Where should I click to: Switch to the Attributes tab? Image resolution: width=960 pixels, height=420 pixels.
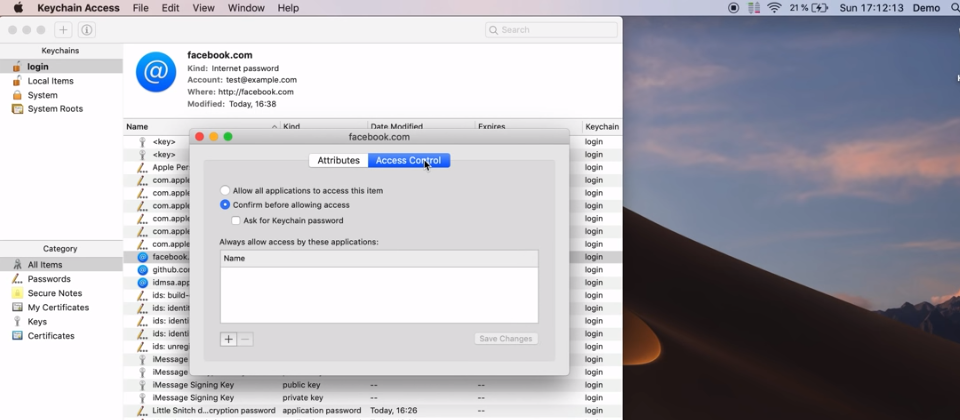point(338,160)
